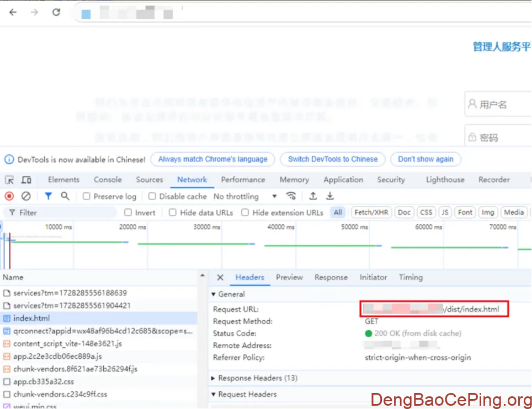Stop recording network log
The width and height of the screenshot is (532, 409).
point(9,196)
